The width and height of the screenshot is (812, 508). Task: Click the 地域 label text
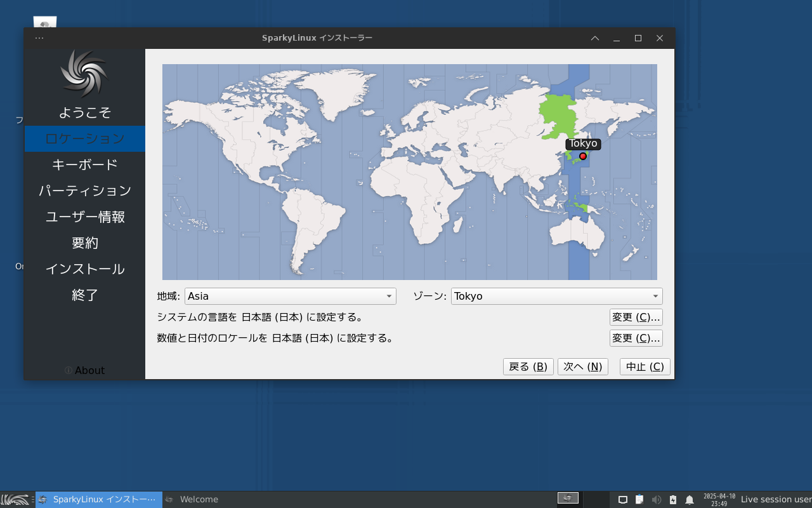[169, 296]
